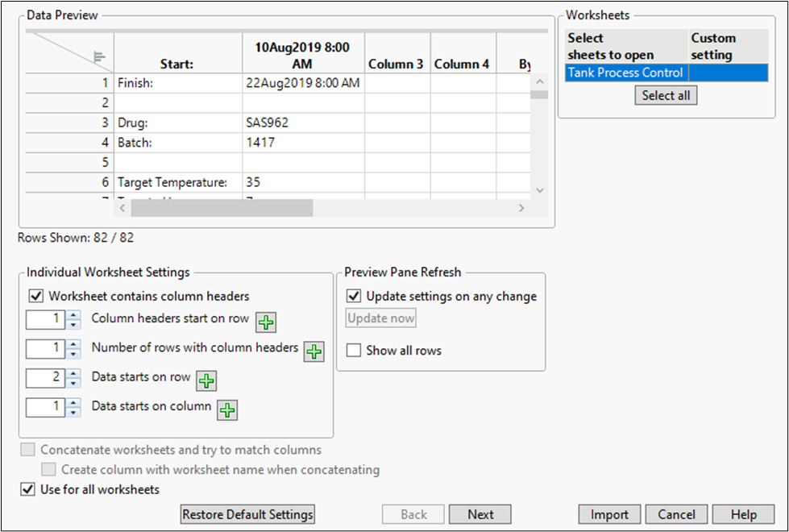Select the Tank Process Control worksheet
789x532 pixels.
[x=625, y=73]
